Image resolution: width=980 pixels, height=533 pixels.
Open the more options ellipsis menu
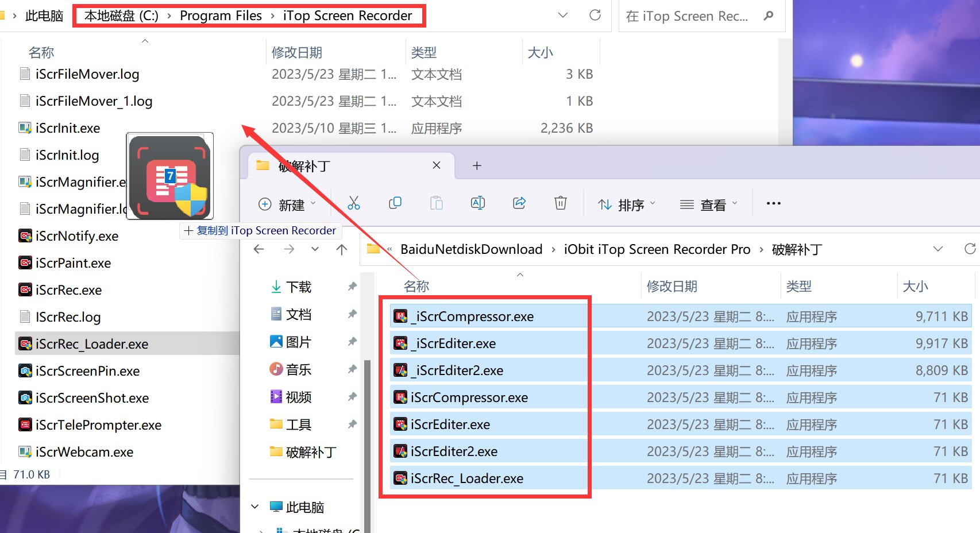(773, 203)
